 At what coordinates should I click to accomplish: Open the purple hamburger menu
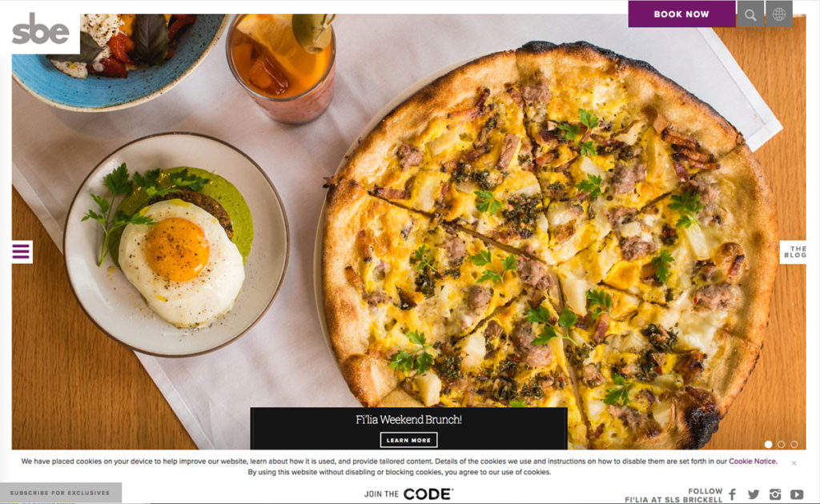pyautogui.click(x=22, y=252)
